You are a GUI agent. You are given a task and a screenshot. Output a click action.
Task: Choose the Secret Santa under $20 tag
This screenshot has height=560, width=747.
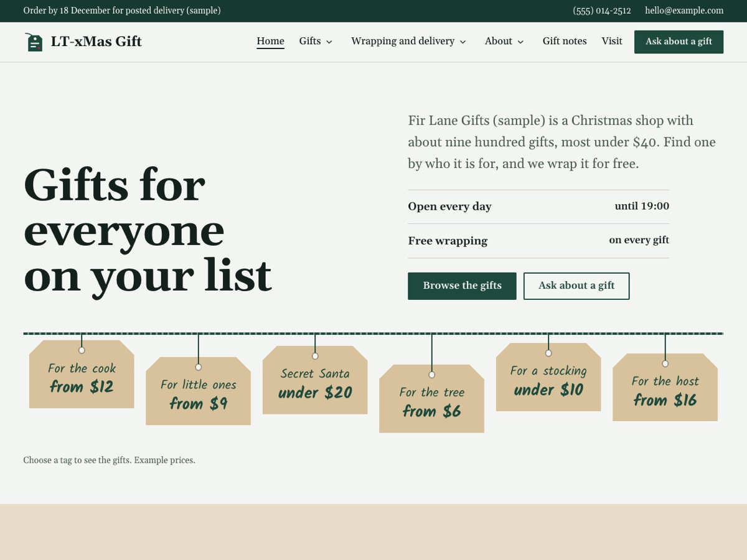coord(315,380)
